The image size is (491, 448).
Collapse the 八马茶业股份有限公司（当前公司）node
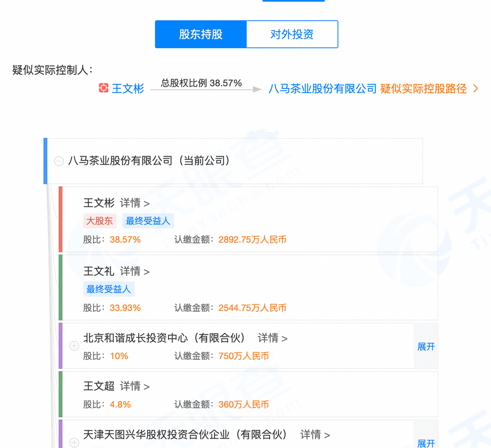point(59,161)
